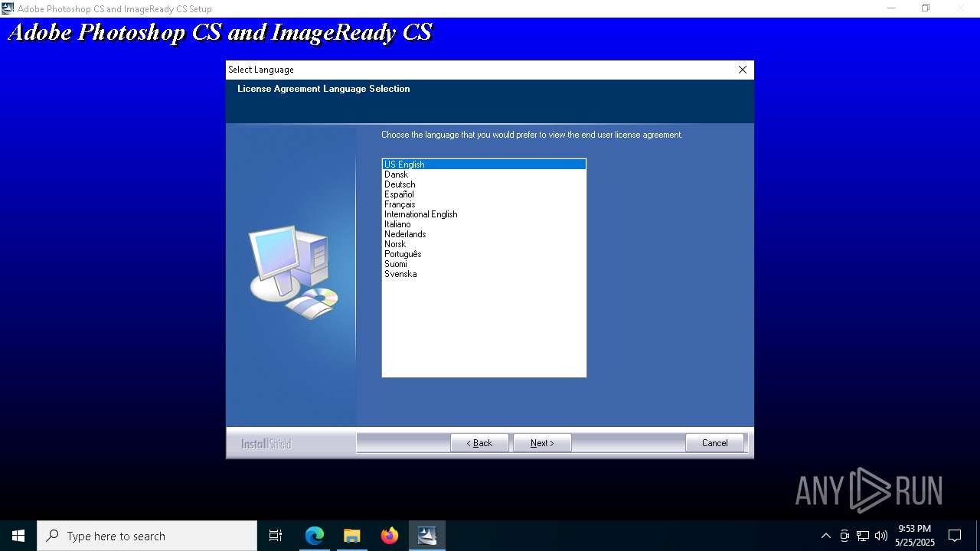Minimize the Adobe Photoshop CS Setup window
The image size is (980, 551).
pos(891,8)
